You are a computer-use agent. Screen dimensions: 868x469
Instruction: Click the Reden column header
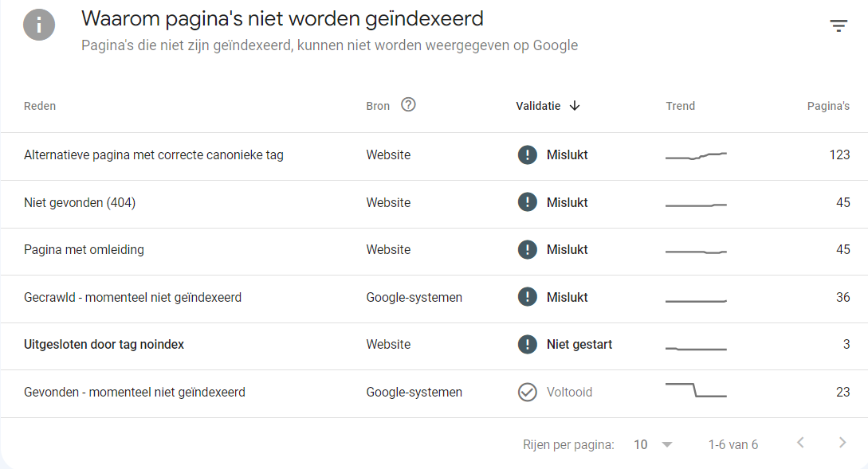[x=40, y=106]
